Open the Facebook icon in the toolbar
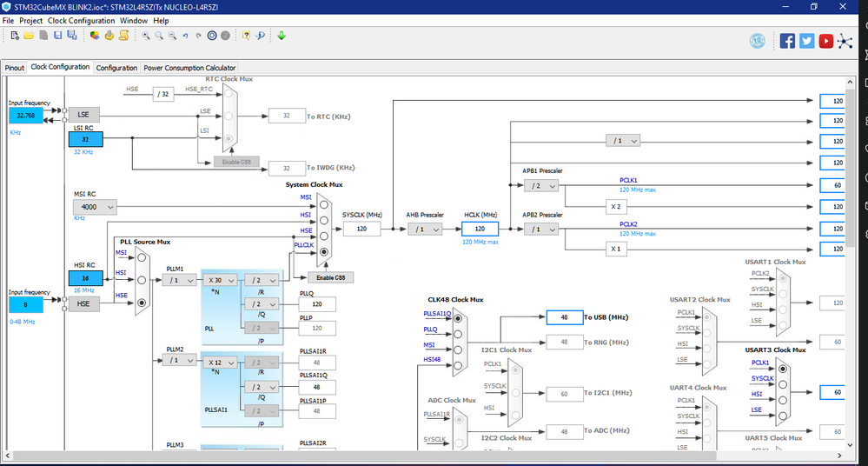Viewport: 868px width, 466px height. (x=787, y=41)
